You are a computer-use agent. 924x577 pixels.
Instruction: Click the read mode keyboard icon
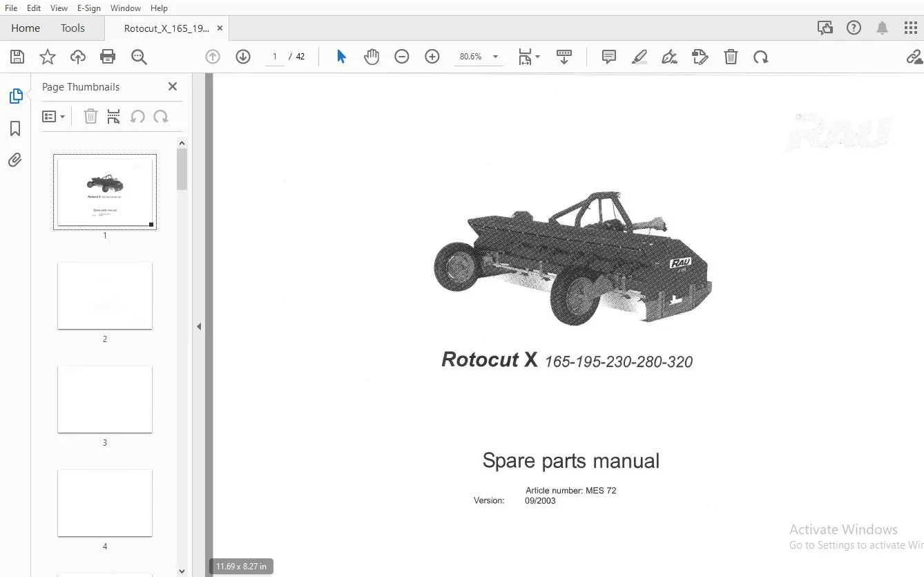[x=564, y=57]
